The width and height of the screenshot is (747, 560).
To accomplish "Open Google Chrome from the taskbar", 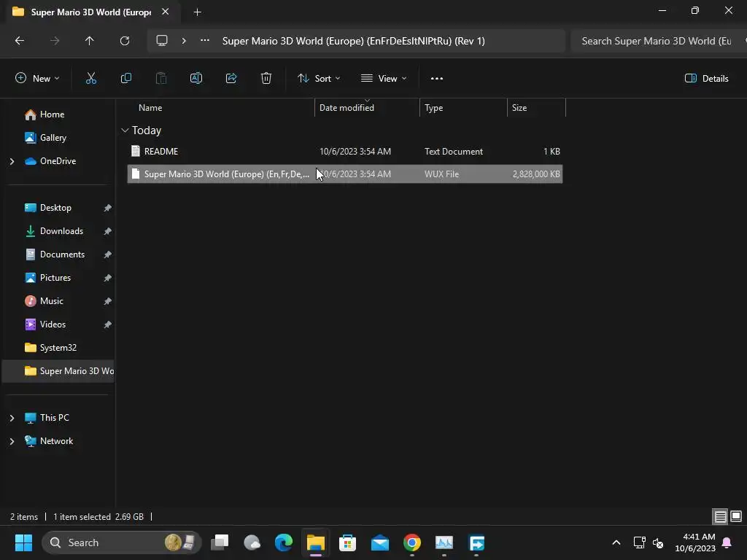I will [412, 542].
